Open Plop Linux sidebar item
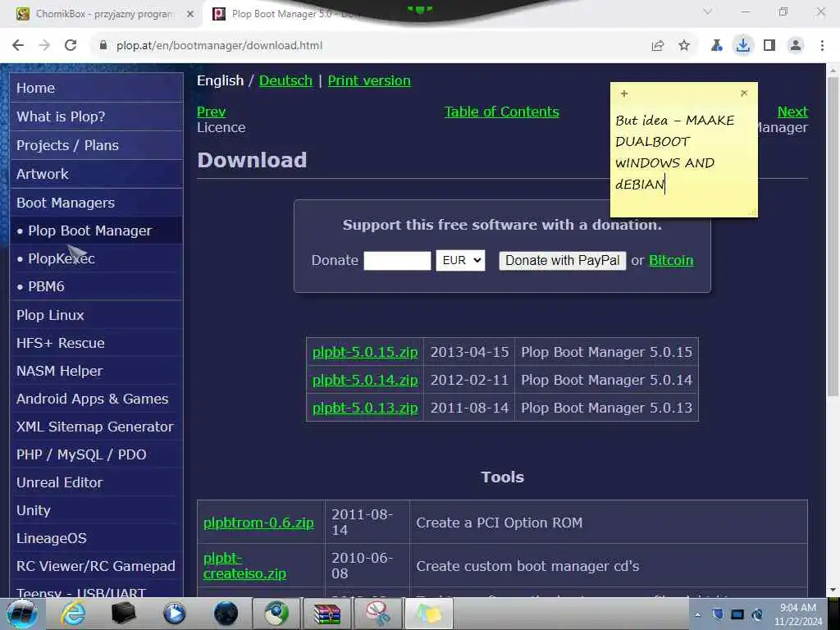Screen dimensions: 840x630 click(97, 315)
